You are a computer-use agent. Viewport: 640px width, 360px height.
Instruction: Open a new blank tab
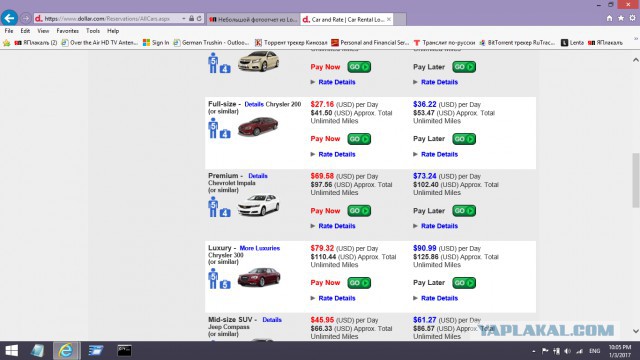(x=400, y=19)
